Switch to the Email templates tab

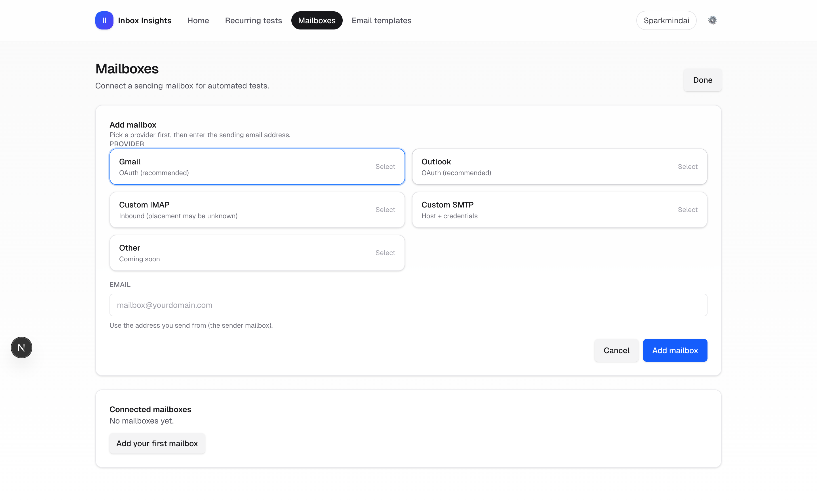click(381, 20)
